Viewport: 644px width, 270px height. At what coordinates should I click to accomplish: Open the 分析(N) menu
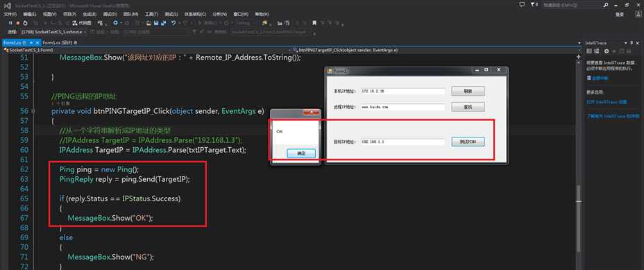220,14
